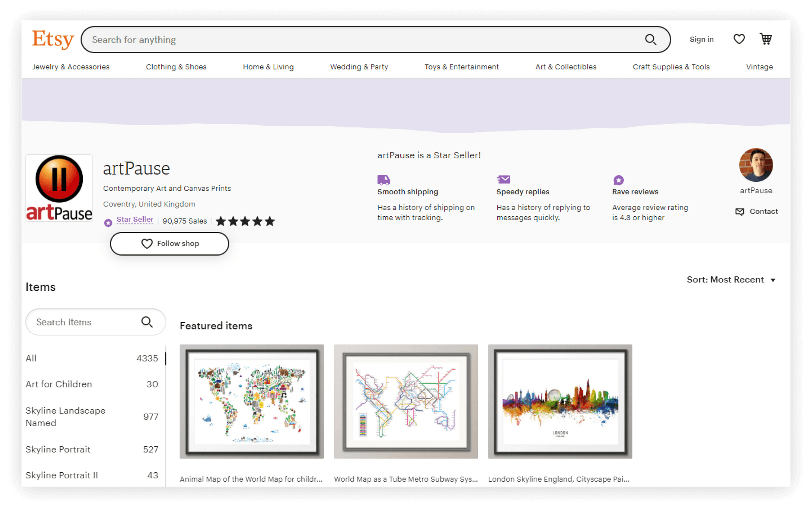Click the London Skyline print thumbnail
Screen dimensions: 812x510
pyautogui.click(x=560, y=402)
